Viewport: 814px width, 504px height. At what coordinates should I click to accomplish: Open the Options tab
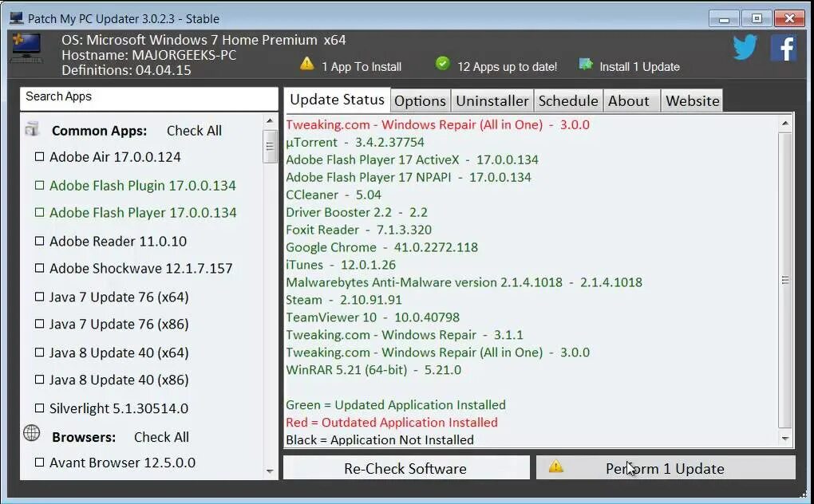[x=420, y=101]
